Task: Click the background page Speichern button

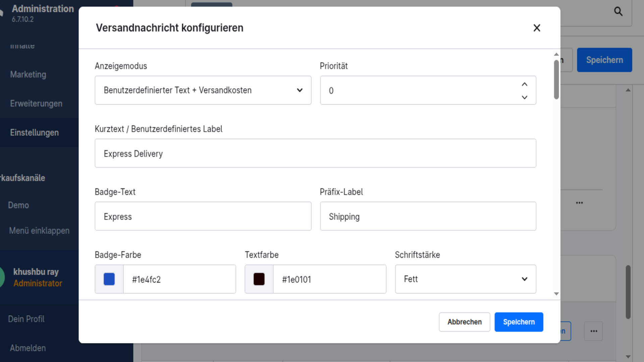Action: 604,60
